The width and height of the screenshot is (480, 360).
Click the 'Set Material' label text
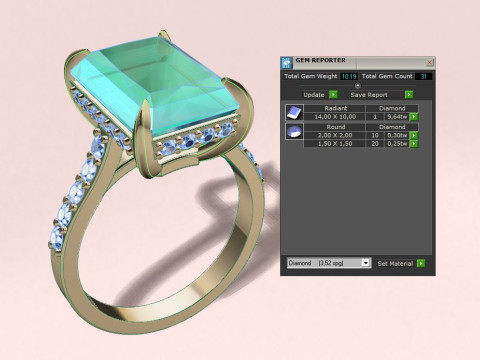coord(395,263)
